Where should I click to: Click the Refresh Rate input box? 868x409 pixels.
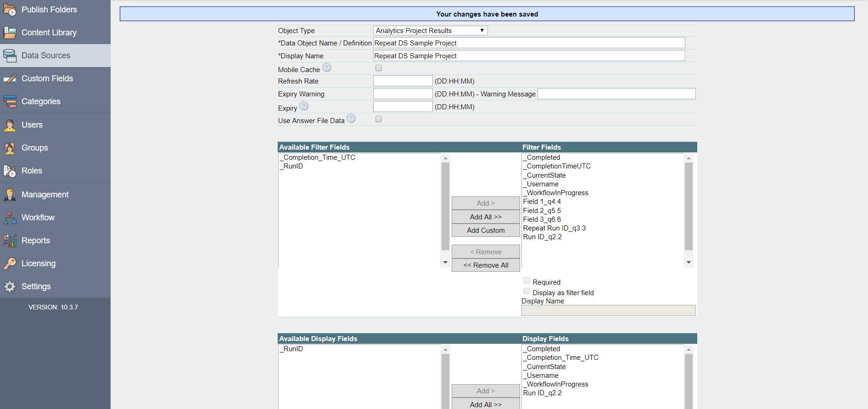click(403, 81)
